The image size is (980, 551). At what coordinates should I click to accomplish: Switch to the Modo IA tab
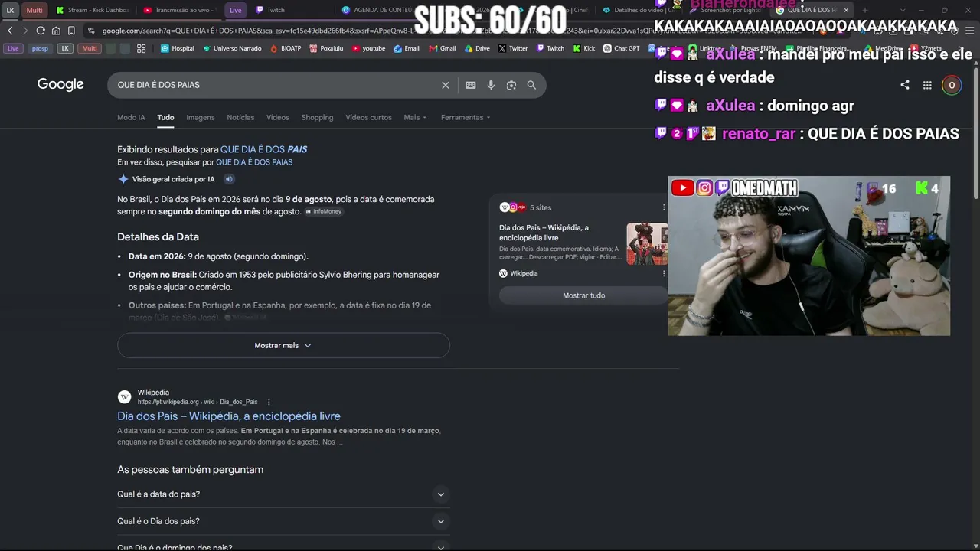tap(131, 117)
